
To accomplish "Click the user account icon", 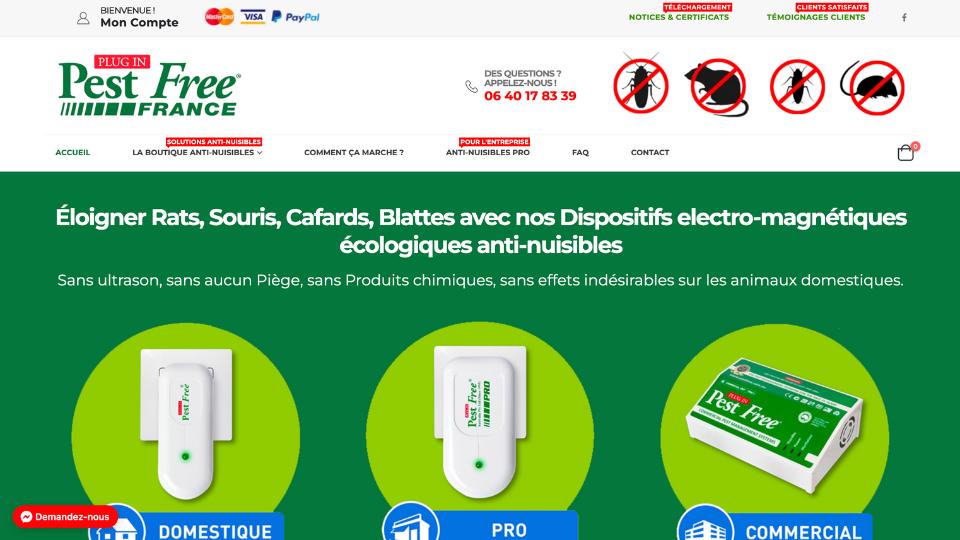I will 83,18.
